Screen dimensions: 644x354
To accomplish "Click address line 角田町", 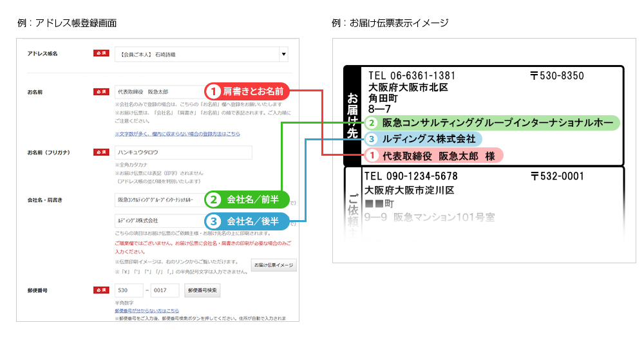I will click(383, 98).
